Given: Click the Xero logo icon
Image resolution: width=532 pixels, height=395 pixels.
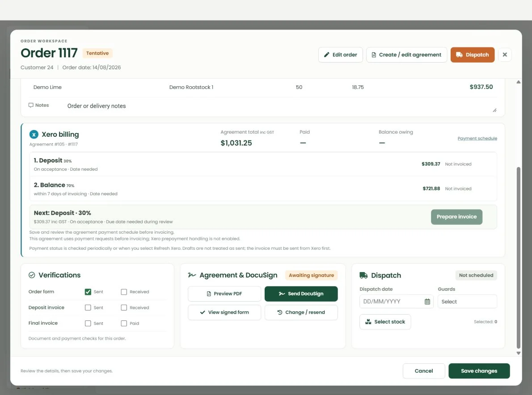Looking at the screenshot, I should pyautogui.click(x=34, y=134).
